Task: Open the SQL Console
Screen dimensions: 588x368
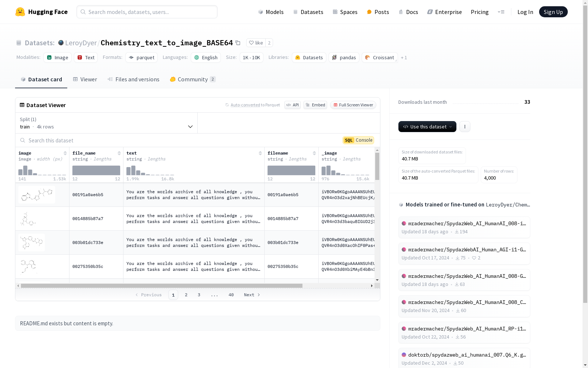Action: 358,140
